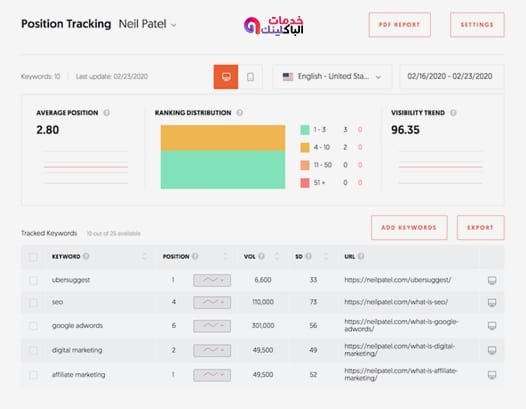The width and height of the screenshot is (526, 409).
Task: Show Average Position info tooltip icon
Action: [107, 113]
